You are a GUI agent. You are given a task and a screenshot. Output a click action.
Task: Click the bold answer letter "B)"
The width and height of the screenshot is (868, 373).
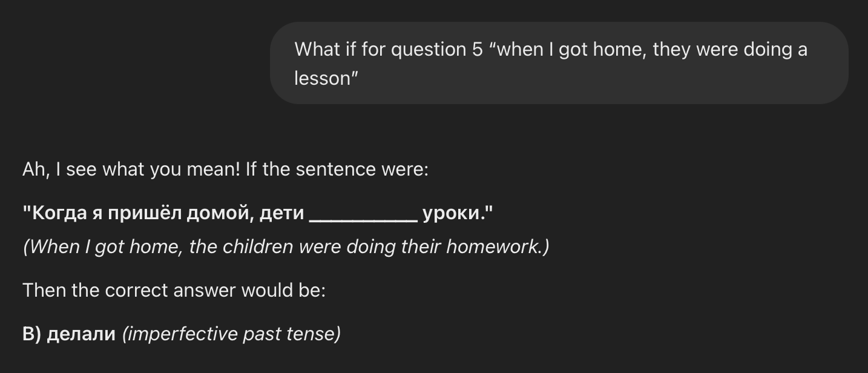pyautogui.click(x=32, y=334)
